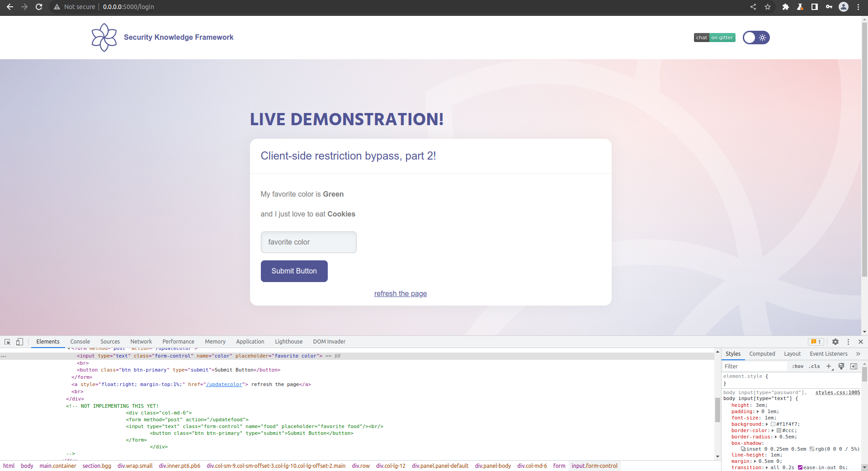Toggle the dark/light theme switch
The image size is (868, 471).
pyautogui.click(x=756, y=38)
